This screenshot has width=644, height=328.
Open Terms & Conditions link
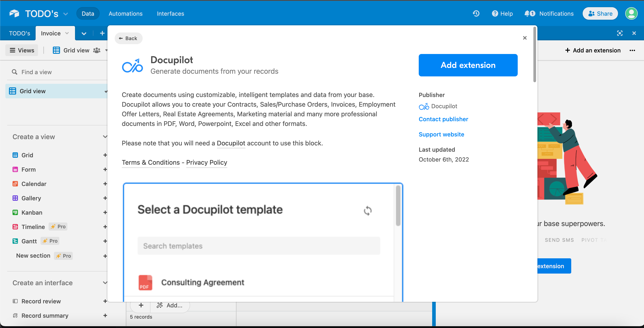point(151,162)
